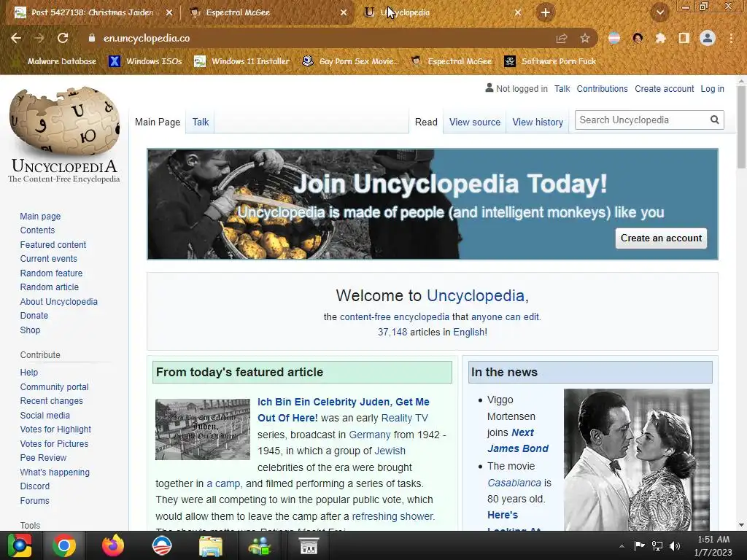Switch to the Espectral McGee tab
747x560 pixels.
268,12
